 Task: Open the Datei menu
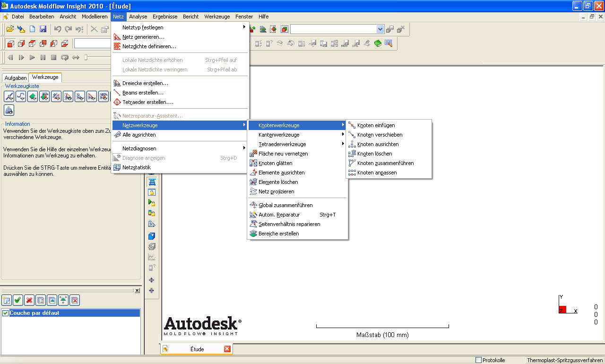pos(18,17)
